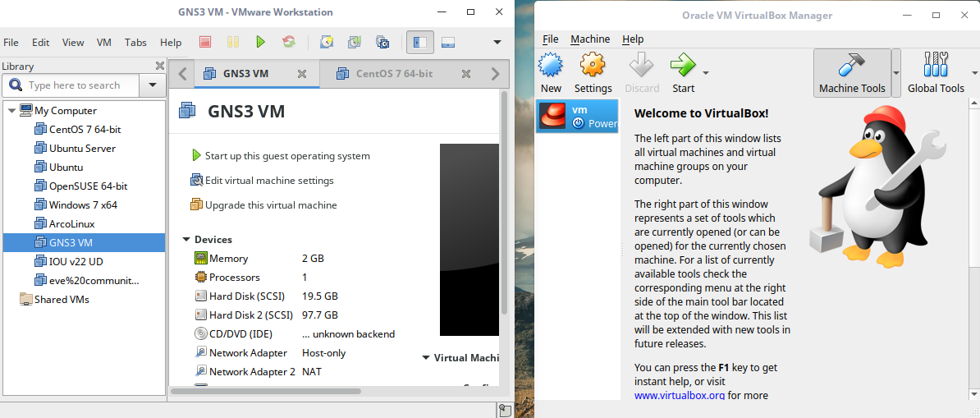
Task: Open the Machine Tools dropdown arrow
Action: pos(896,73)
